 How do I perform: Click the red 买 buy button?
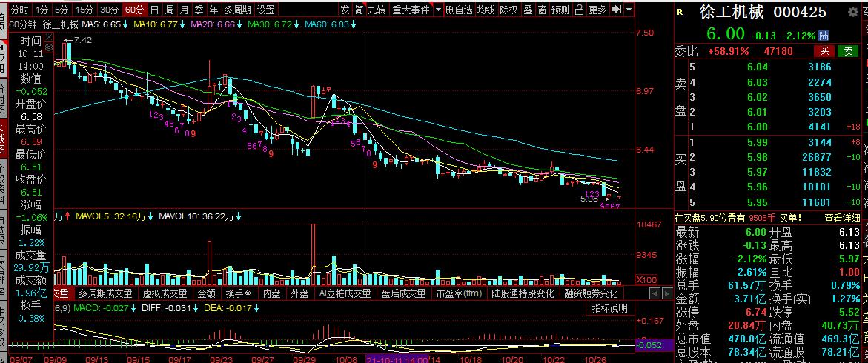pyautogui.click(x=825, y=51)
